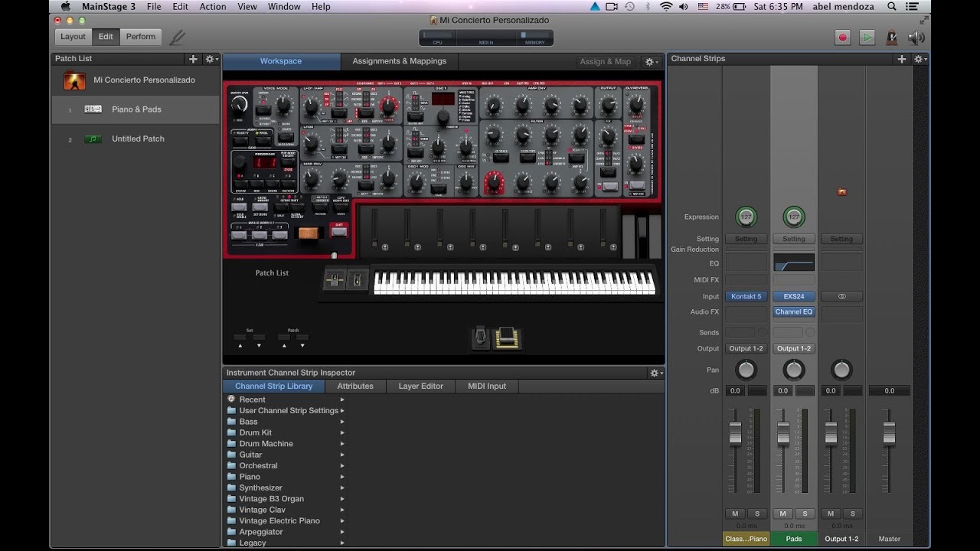Open the Window menu in menu bar

[284, 7]
